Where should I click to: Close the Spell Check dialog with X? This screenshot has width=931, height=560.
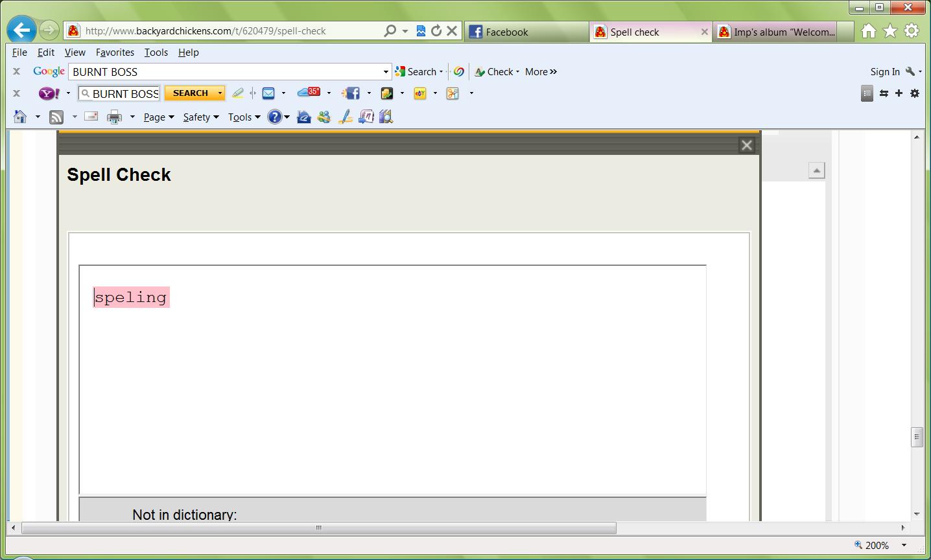point(746,145)
